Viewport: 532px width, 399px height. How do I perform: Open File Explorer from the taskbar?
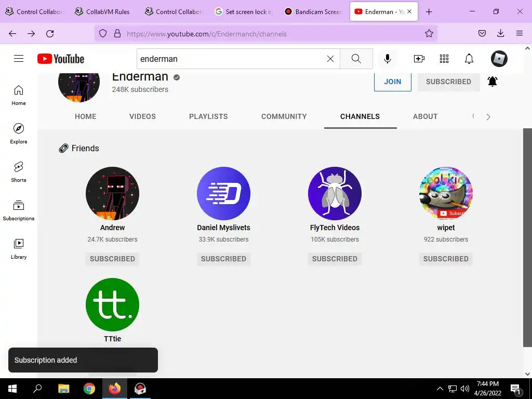(x=63, y=389)
